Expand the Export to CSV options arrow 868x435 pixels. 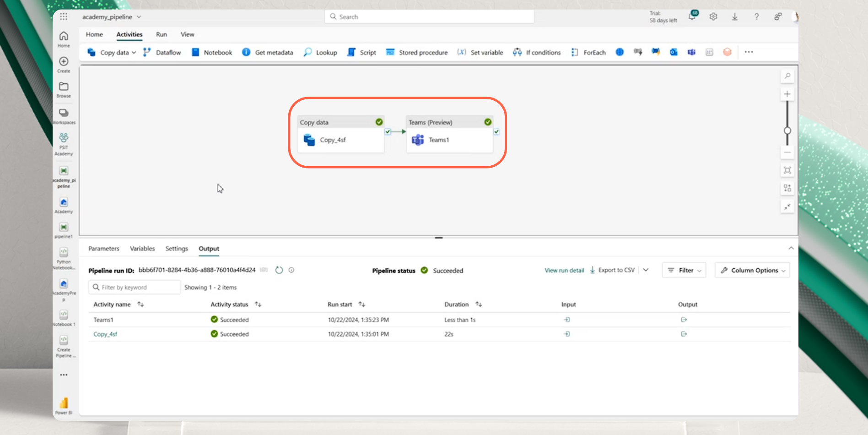pos(646,270)
